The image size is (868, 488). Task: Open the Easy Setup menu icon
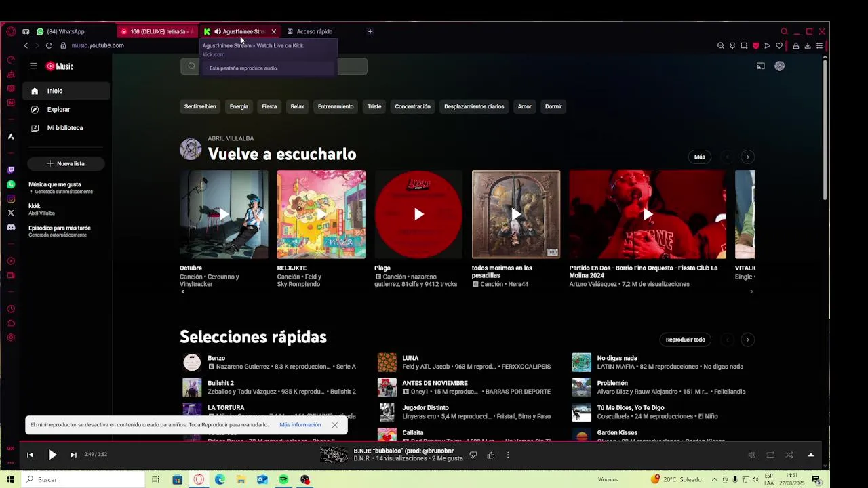click(x=819, y=45)
